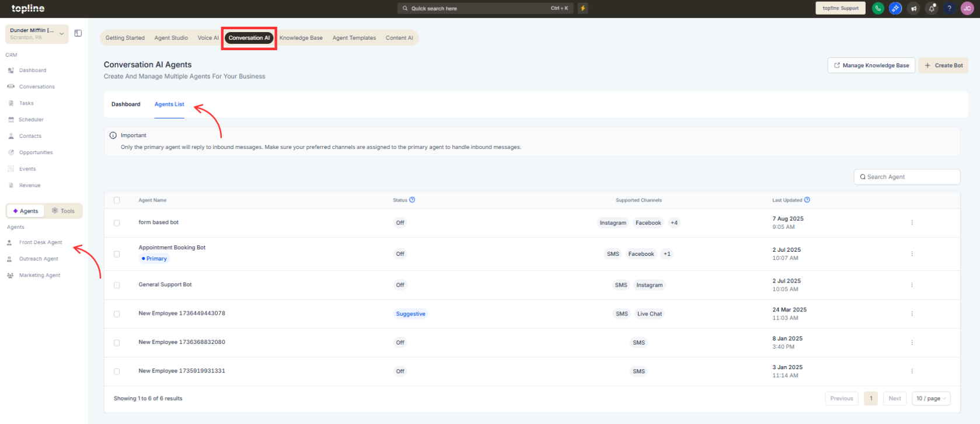The width and height of the screenshot is (980, 424).
Task: Select page 1 in the pagination
Action: click(x=871, y=398)
